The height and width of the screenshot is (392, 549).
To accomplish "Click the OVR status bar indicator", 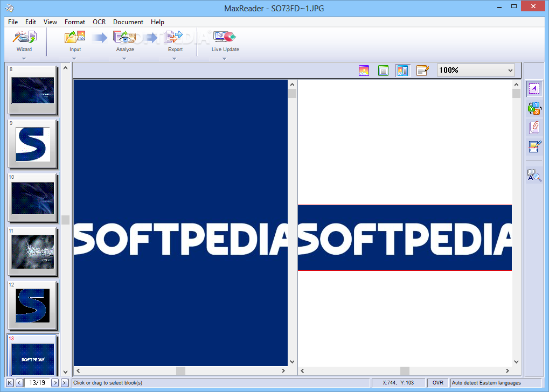I will click(437, 383).
